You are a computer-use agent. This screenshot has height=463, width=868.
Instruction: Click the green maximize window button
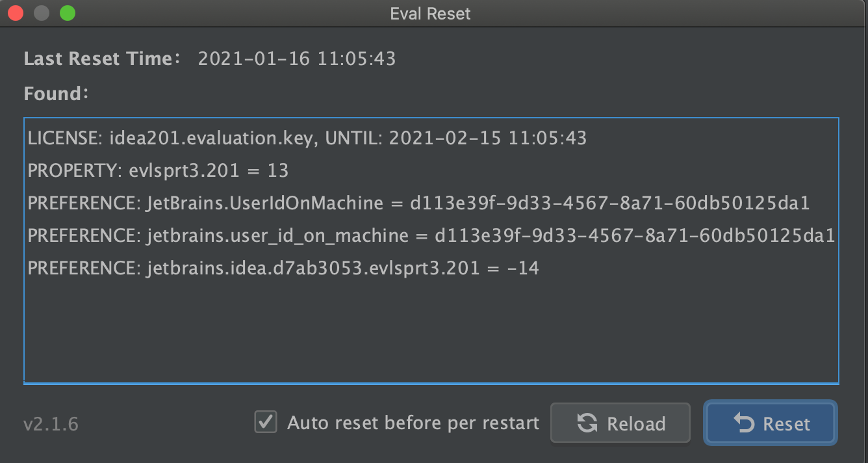pos(67,13)
